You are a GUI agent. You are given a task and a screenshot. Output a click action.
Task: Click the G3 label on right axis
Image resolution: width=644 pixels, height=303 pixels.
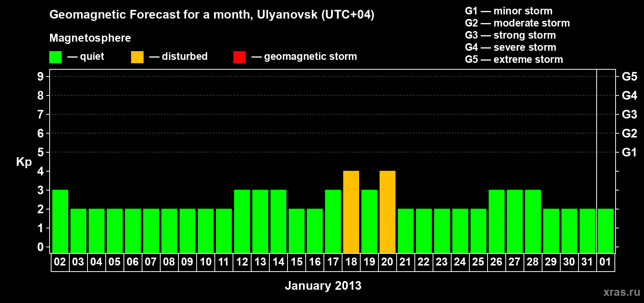pos(630,114)
